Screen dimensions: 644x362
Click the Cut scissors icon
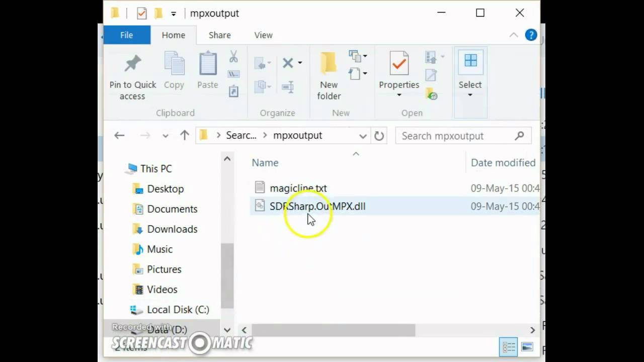[x=233, y=57]
